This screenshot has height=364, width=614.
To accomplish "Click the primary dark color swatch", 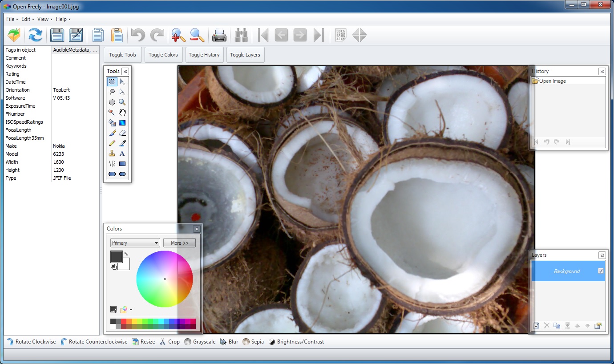I will tap(116, 256).
